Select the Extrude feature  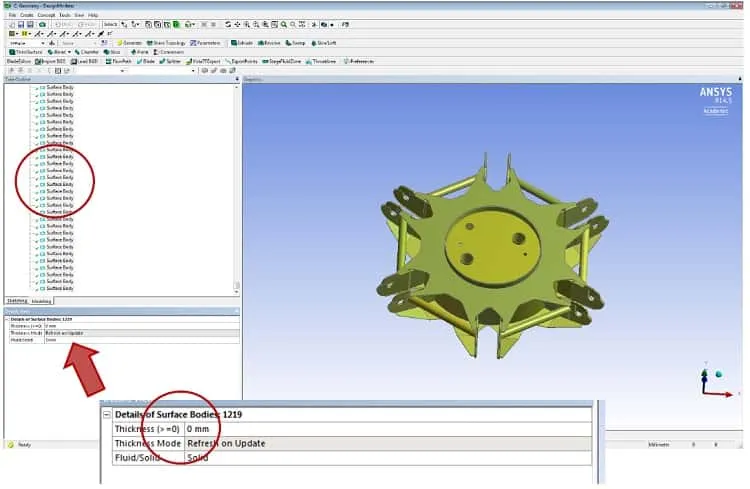242,43
